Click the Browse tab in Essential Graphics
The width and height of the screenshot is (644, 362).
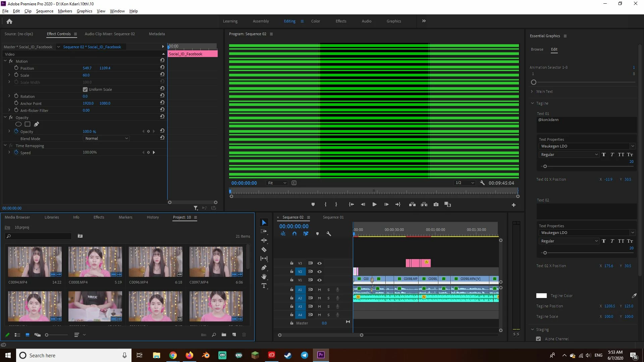(x=537, y=49)
